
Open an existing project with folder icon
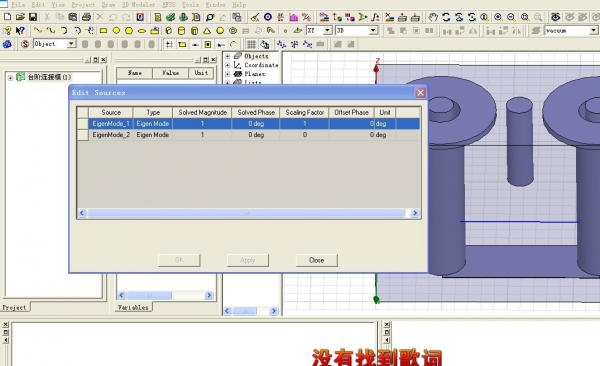(20, 17)
